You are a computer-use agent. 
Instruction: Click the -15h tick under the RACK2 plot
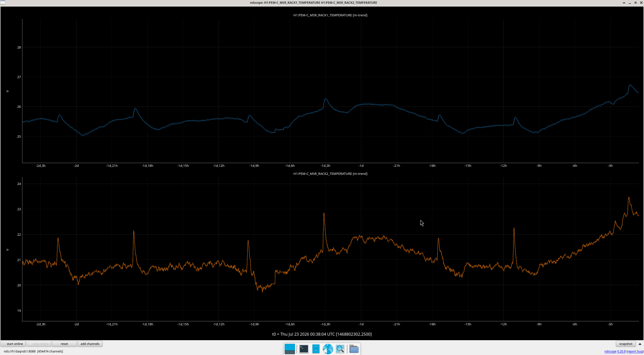tap(468, 324)
